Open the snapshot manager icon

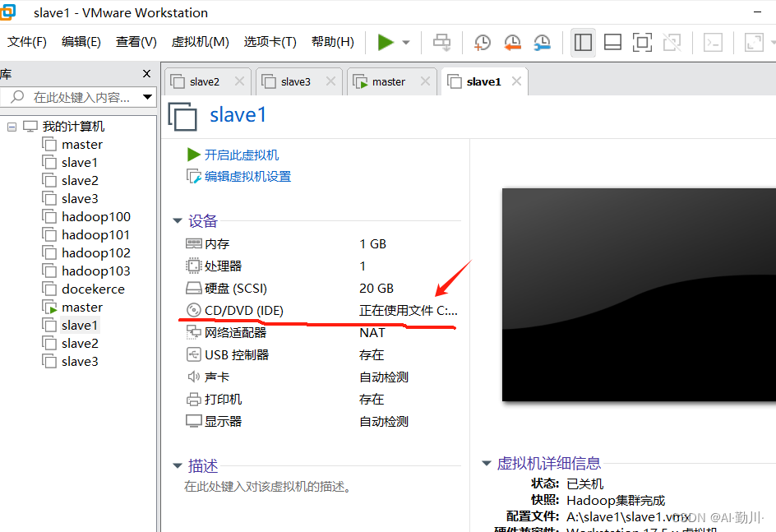tap(543, 43)
